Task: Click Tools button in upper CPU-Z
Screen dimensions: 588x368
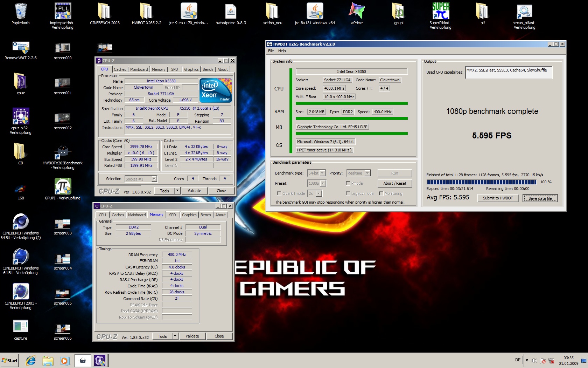Action: (164, 191)
